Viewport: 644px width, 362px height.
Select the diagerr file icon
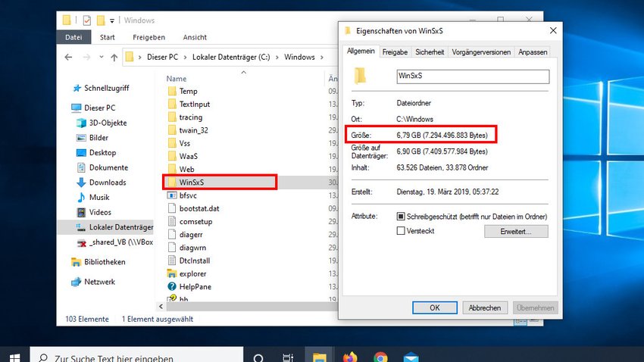coord(172,234)
